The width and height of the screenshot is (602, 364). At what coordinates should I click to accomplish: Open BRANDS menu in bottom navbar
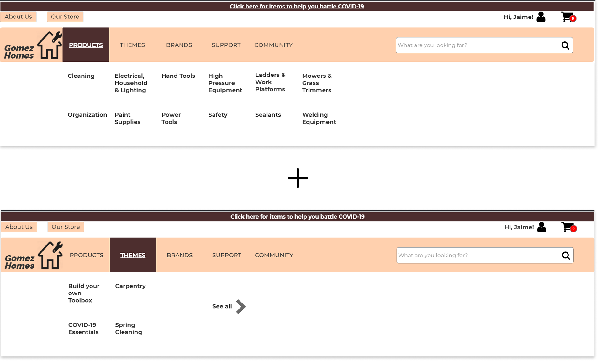180,255
